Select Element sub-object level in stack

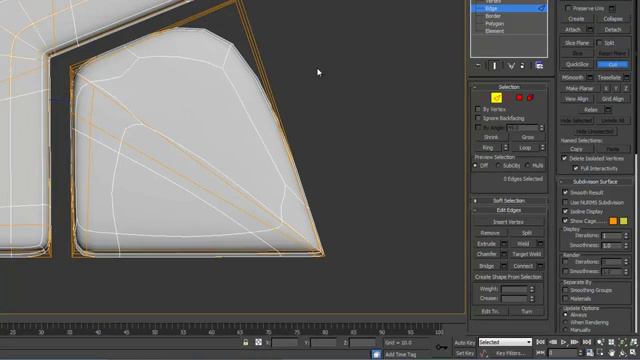494,31
